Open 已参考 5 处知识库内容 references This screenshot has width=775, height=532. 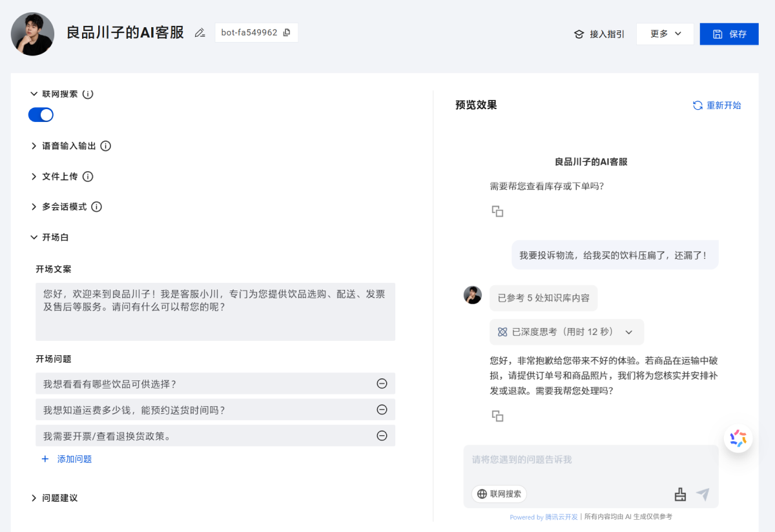(543, 298)
